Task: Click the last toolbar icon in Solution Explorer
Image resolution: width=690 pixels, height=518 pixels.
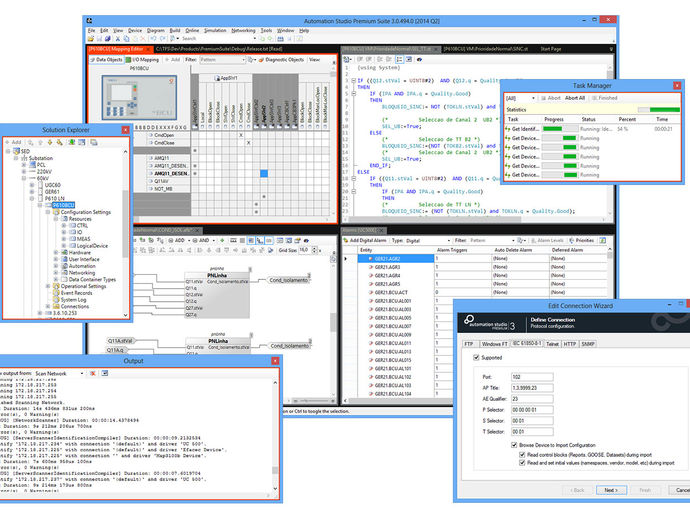Action: (x=94, y=142)
